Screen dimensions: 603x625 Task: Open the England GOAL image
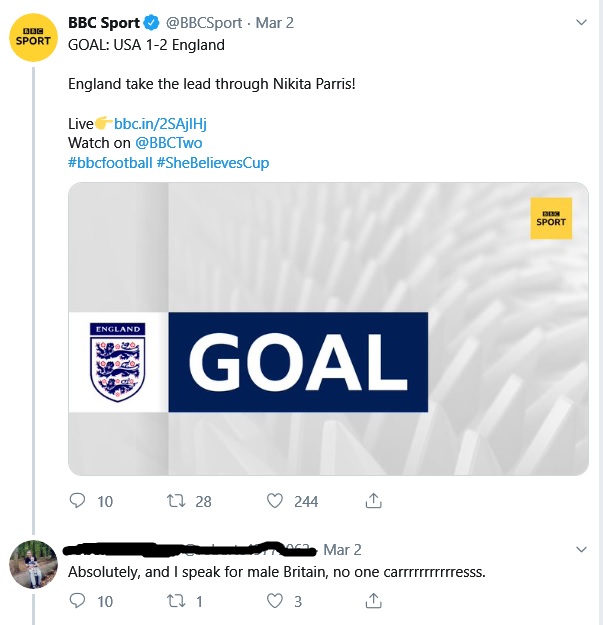[x=328, y=328]
